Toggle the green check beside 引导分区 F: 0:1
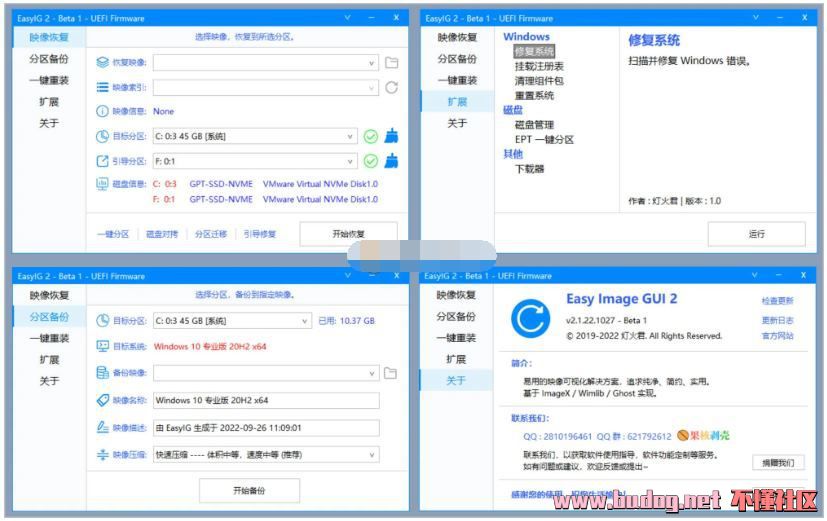Screen dimensions: 827x521 pyautogui.click(x=370, y=161)
